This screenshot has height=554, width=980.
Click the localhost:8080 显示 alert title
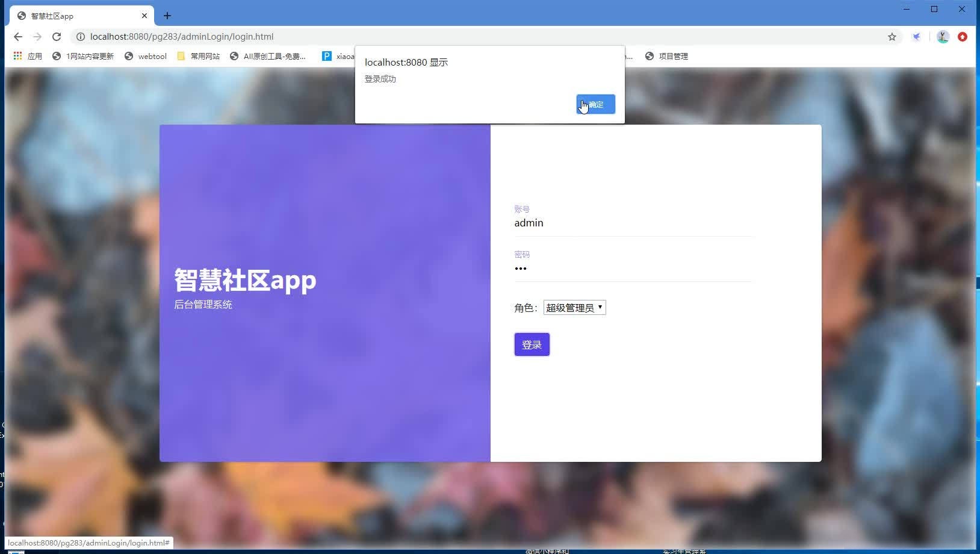point(406,62)
